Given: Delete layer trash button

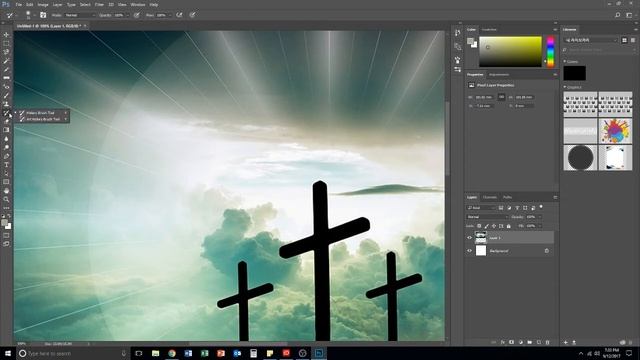Looking at the screenshot, I should (x=547, y=342).
